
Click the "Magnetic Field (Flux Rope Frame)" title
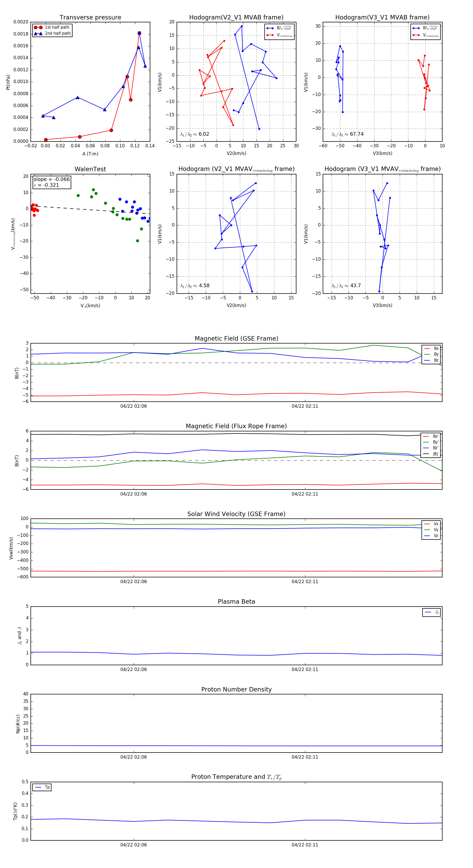236,426
